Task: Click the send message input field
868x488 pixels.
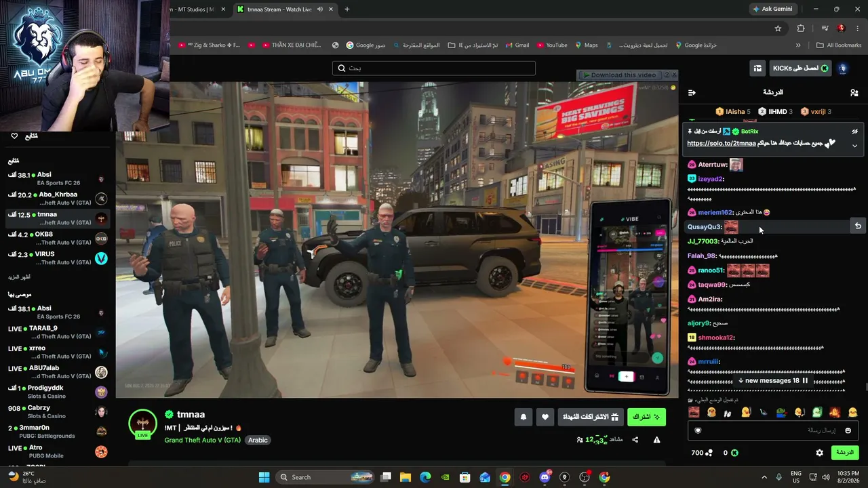Action: [x=773, y=430]
